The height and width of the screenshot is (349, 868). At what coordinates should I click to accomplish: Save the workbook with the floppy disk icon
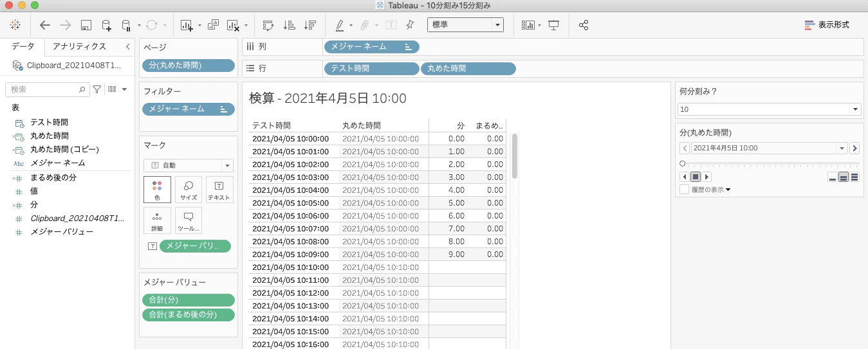(86, 25)
